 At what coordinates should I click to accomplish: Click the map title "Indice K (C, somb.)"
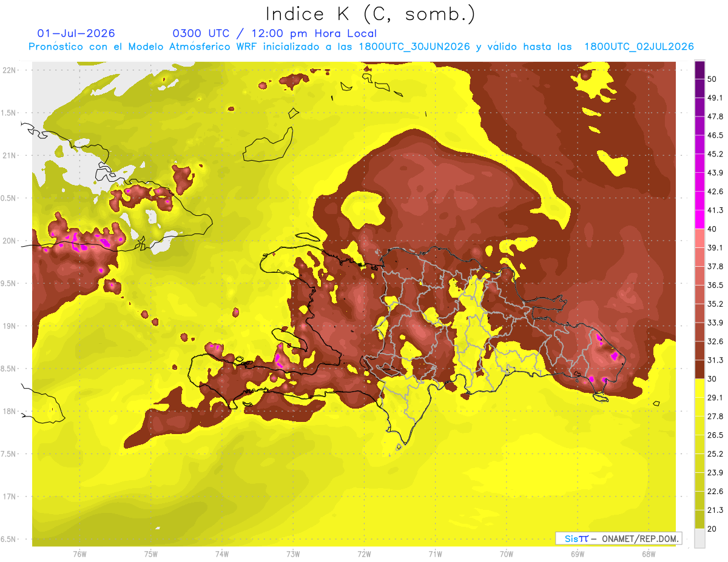[x=371, y=14]
